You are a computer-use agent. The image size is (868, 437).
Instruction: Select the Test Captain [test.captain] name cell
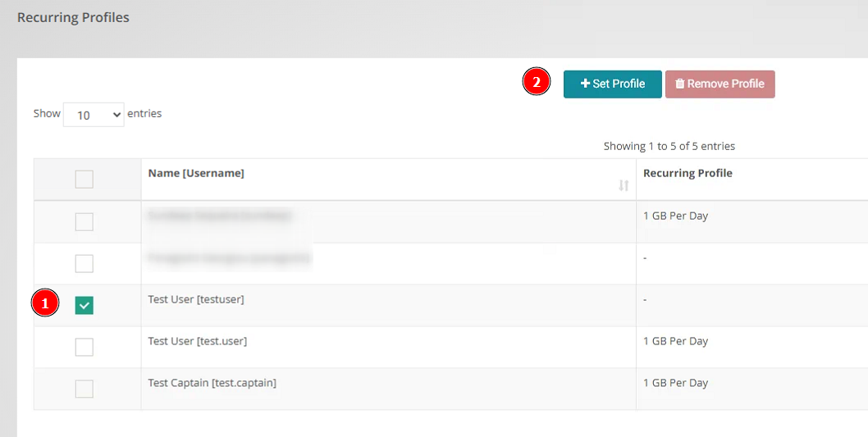pos(389,389)
